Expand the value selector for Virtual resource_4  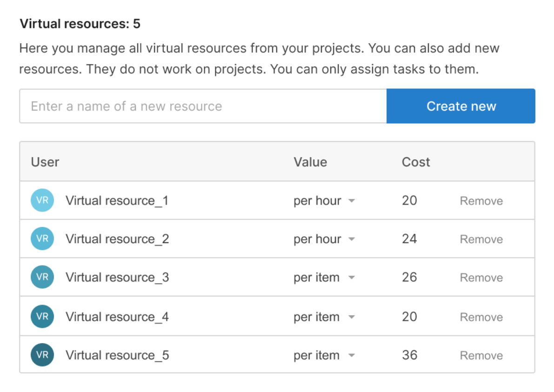[x=324, y=316]
